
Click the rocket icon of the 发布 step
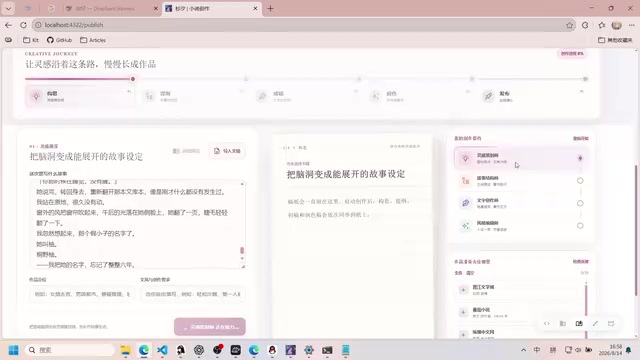tap(488, 96)
